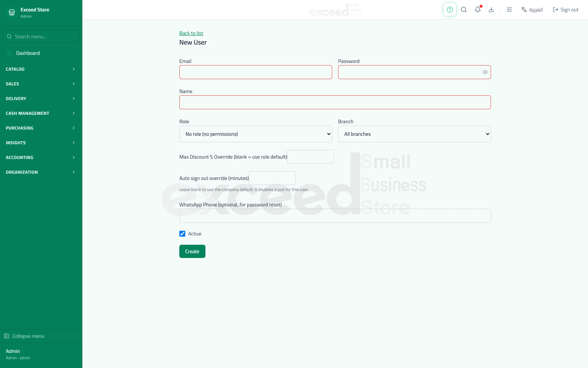Open the Role dropdown
Screen dimensions: 588x368
pos(256,134)
